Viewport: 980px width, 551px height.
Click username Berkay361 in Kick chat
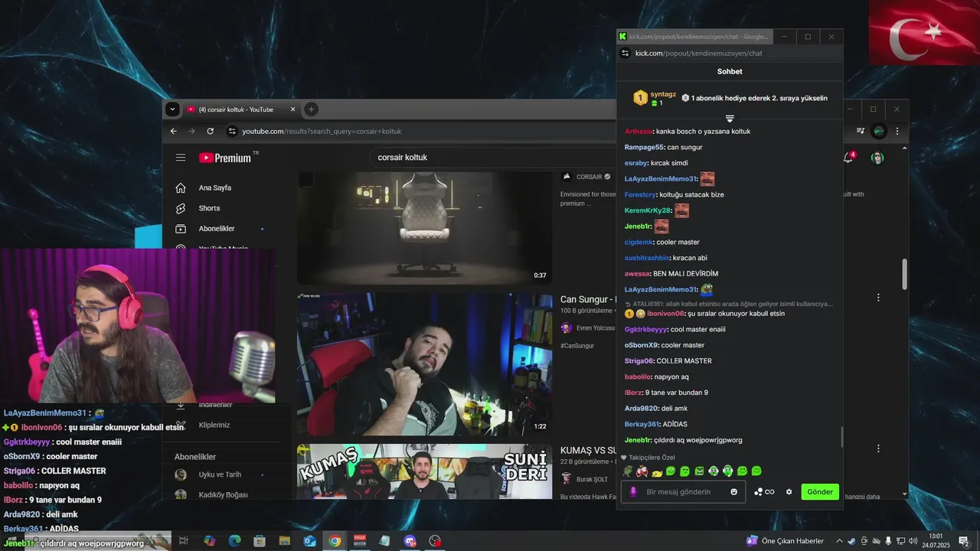click(642, 424)
